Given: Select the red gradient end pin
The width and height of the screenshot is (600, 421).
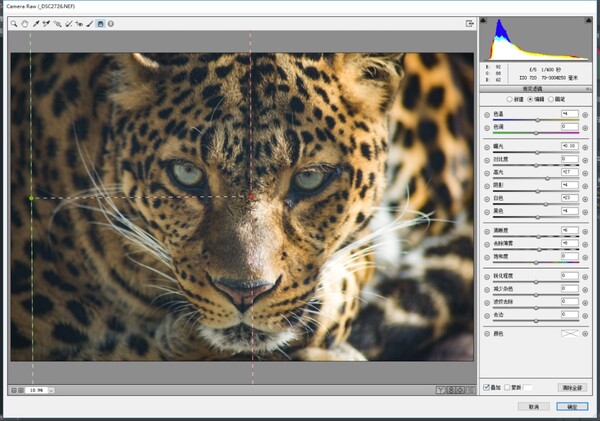Looking at the screenshot, I should [x=251, y=197].
